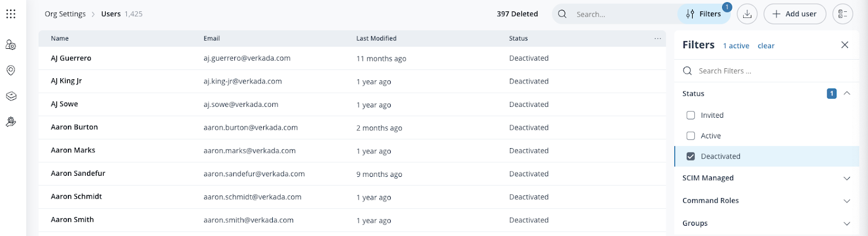Collapse the Status filter section
Image resolution: width=868 pixels, height=236 pixels.
[x=847, y=93]
